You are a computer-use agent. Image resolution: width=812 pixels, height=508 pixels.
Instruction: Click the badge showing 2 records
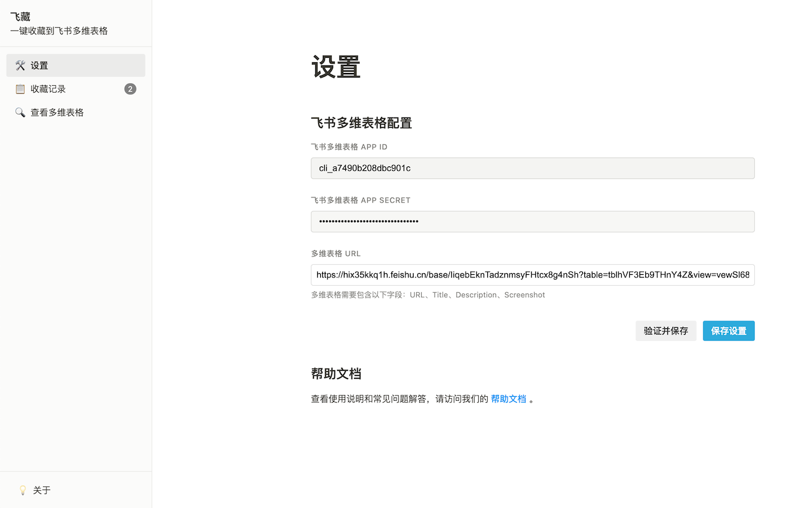pyautogui.click(x=130, y=89)
